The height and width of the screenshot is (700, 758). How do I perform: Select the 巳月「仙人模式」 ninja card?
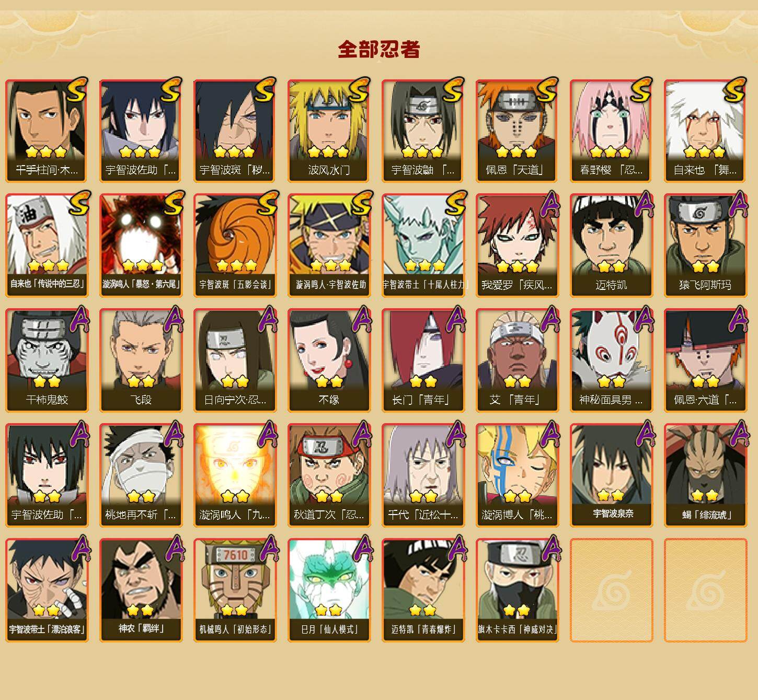329,590
